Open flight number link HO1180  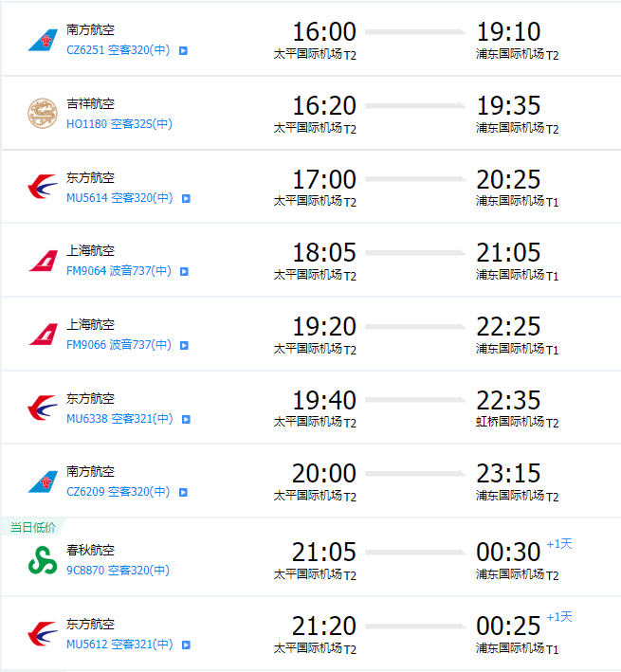point(87,124)
